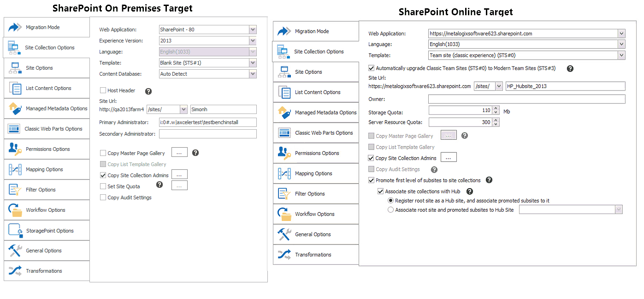Check Copy Master Page Gallery in On Premises panel
Image resolution: width=644 pixels, height=299 pixels.
pos(103,153)
